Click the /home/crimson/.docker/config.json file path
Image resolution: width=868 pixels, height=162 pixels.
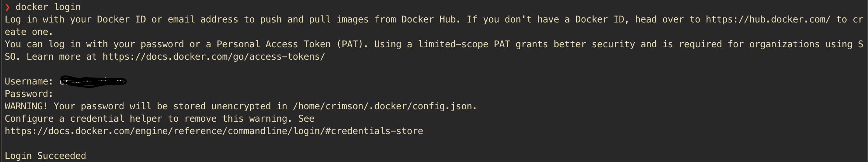click(x=384, y=107)
